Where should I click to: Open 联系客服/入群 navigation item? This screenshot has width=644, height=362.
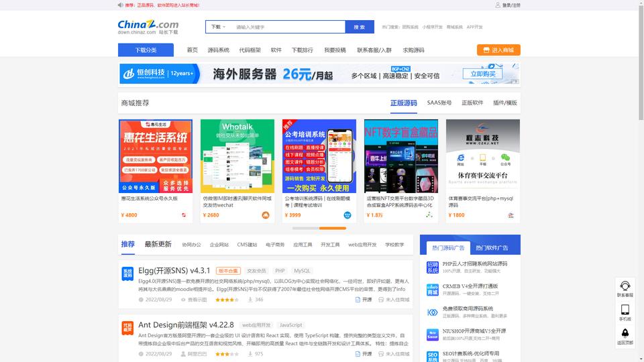[x=374, y=50]
